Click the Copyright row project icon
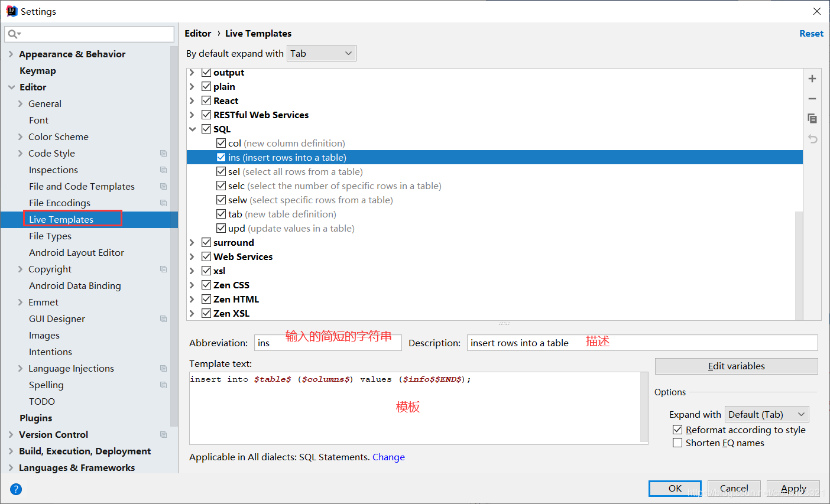This screenshot has height=504, width=830. coord(164,269)
